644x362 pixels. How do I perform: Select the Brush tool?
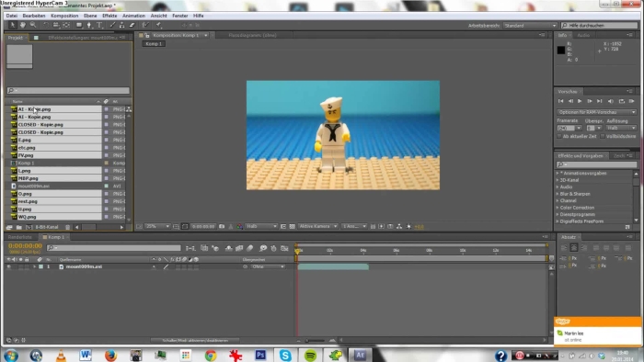(112, 25)
